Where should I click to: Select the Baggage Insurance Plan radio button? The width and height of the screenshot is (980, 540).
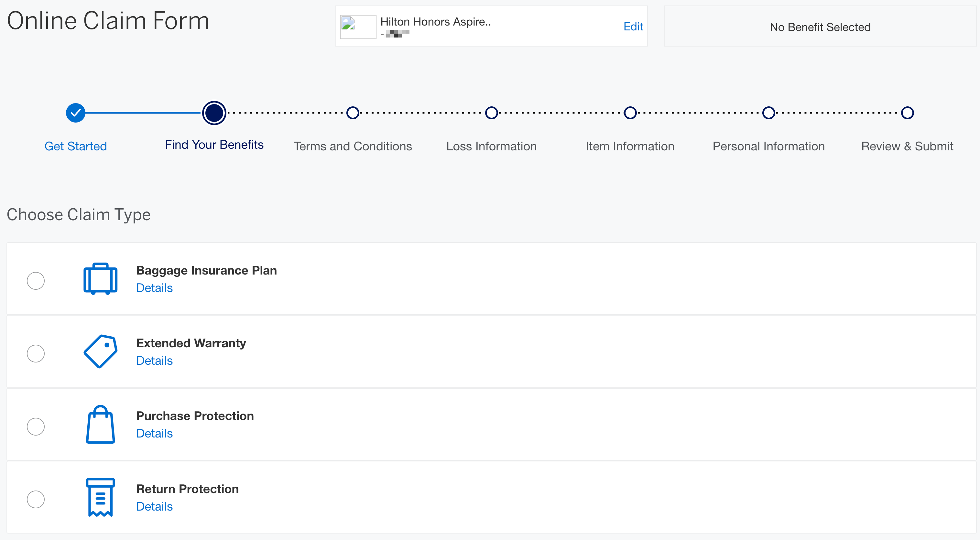click(36, 281)
